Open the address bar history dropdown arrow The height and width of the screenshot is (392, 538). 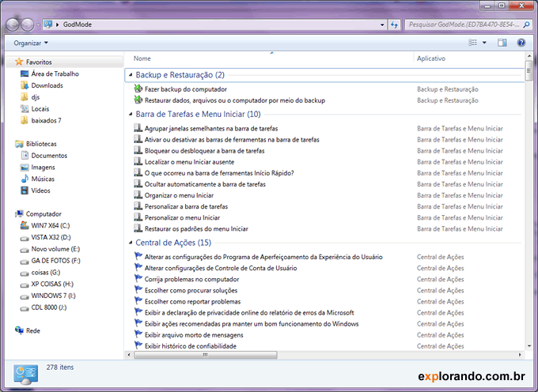point(382,24)
